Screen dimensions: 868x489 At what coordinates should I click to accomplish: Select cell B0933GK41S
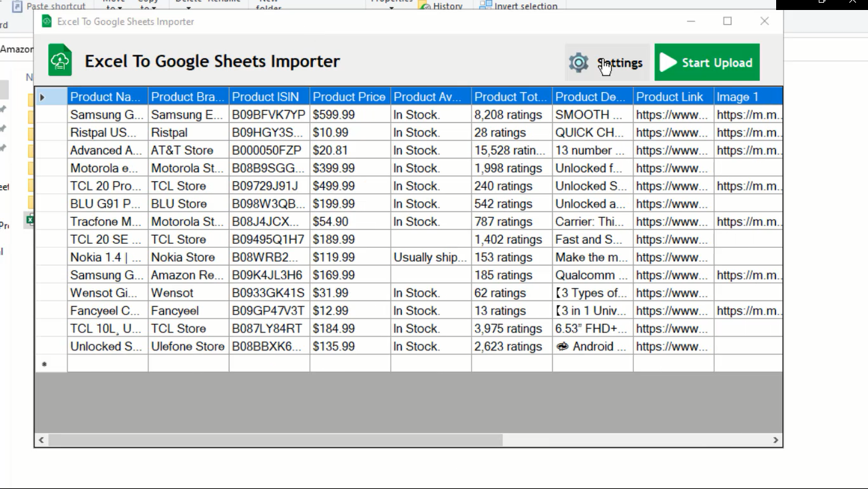coord(270,293)
